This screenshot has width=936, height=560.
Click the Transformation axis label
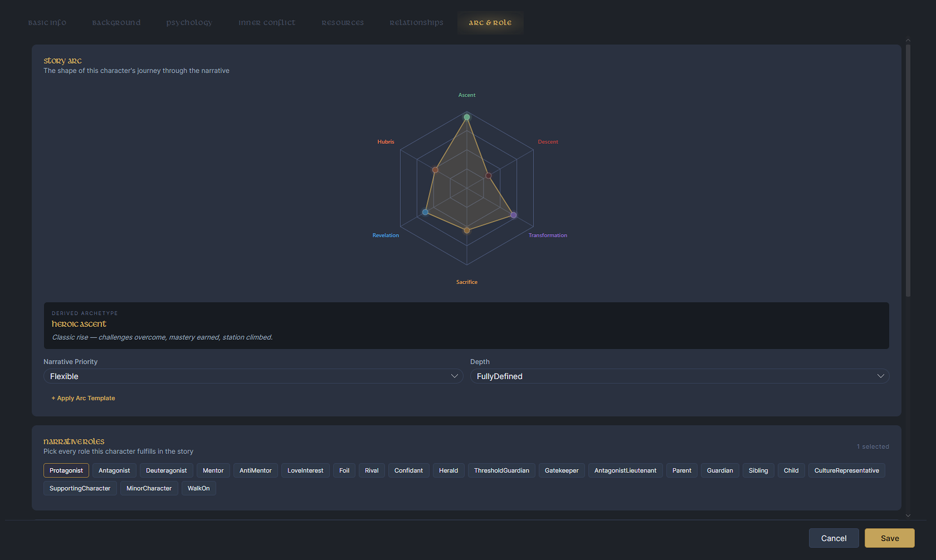pos(548,235)
